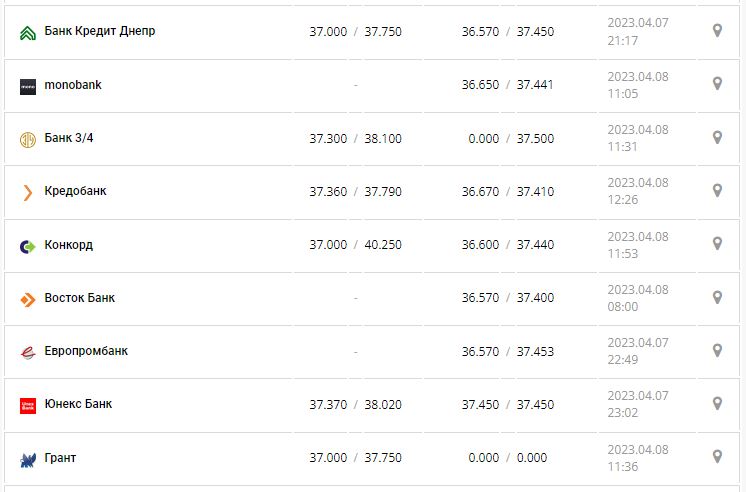Show Кредобанк branch location pin
The image size is (746, 492).
[717, 190]
